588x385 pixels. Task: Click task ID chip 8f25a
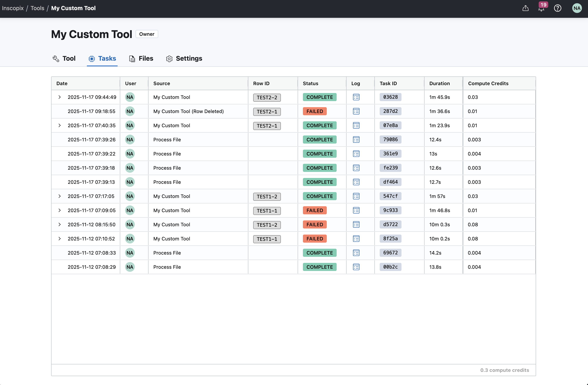coord(390,239)
